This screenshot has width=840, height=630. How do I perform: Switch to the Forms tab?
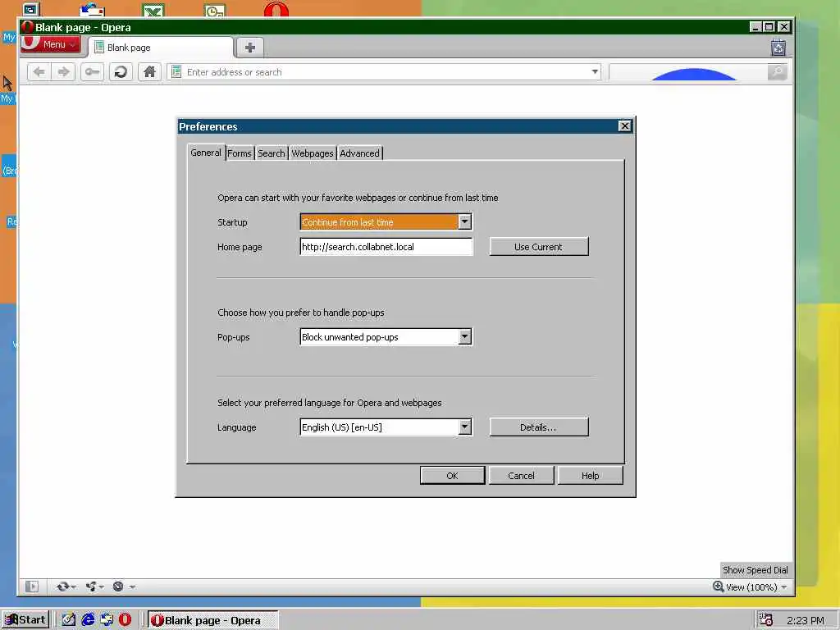[x=239, y=153]
